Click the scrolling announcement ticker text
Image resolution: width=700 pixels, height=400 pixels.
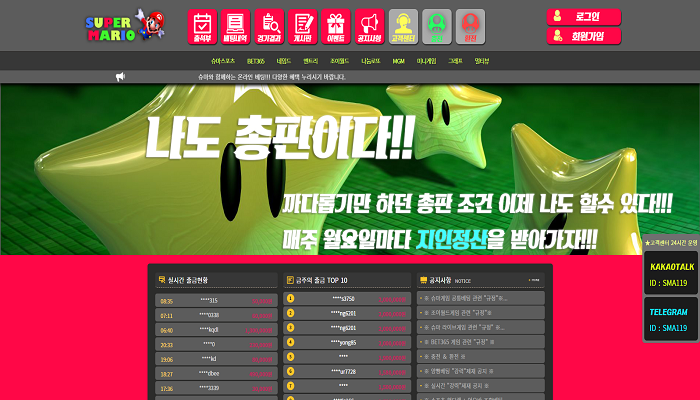(x=272, y=77)
